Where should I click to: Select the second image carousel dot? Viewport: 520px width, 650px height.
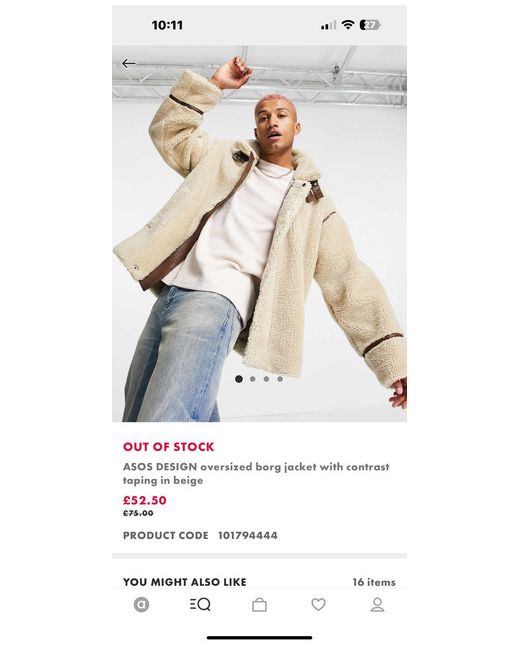click(253, 379)
